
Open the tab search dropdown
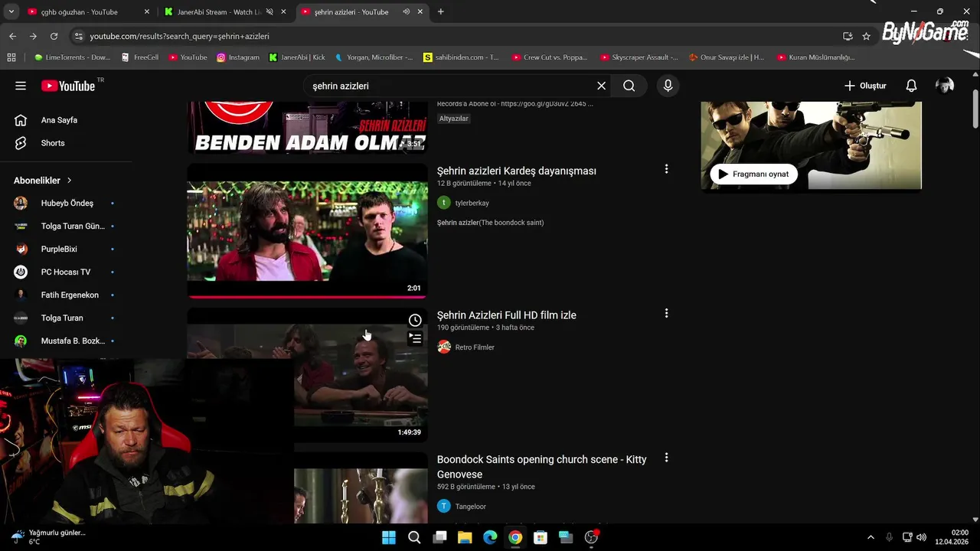coord(11,11)
